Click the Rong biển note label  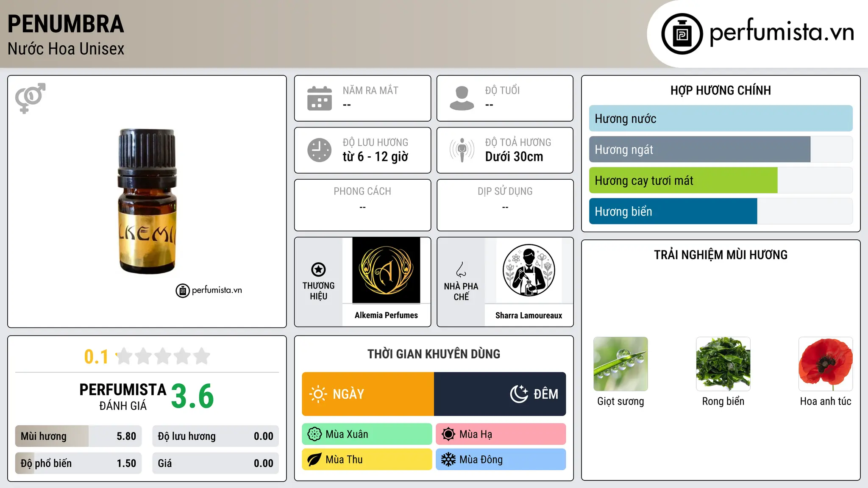tap(723, 401)
